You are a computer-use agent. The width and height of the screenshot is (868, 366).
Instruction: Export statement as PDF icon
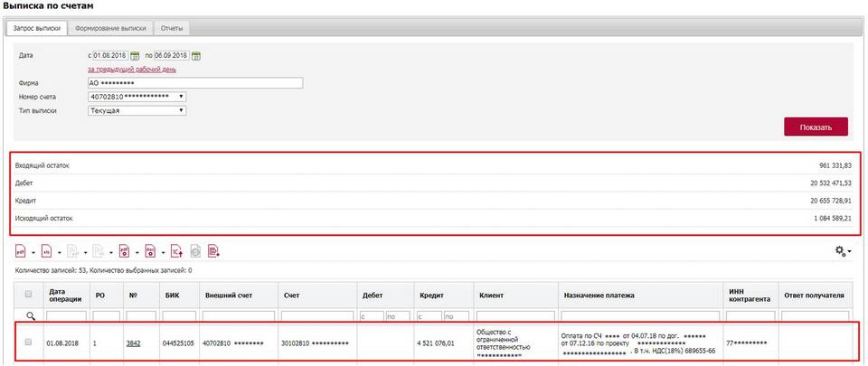click(22, 250)
